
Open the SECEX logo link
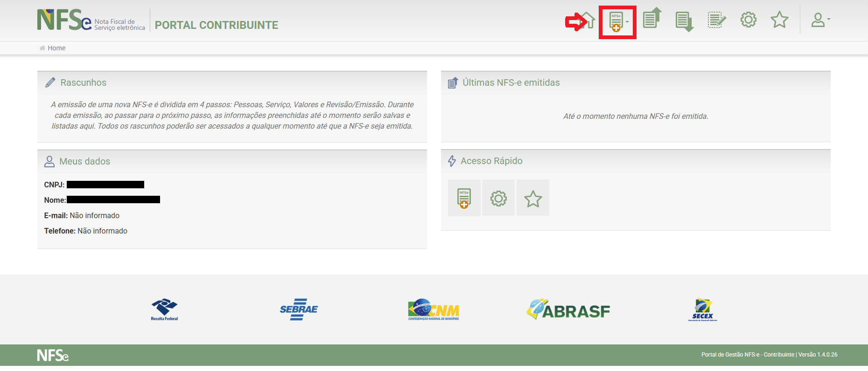(x=702, y=309)
